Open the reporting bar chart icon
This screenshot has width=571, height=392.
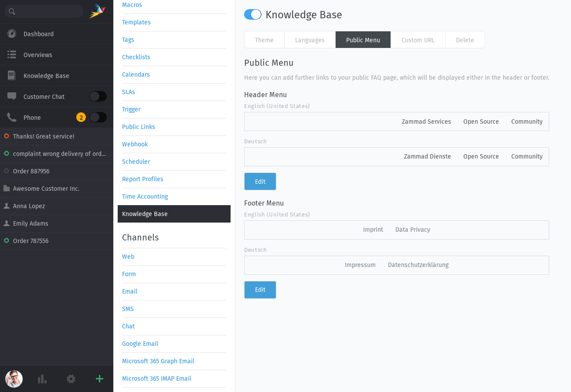42,379
